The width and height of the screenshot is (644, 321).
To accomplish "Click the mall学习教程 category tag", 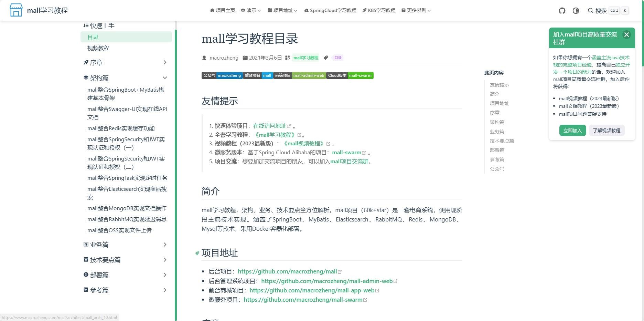I will (305, 58).
